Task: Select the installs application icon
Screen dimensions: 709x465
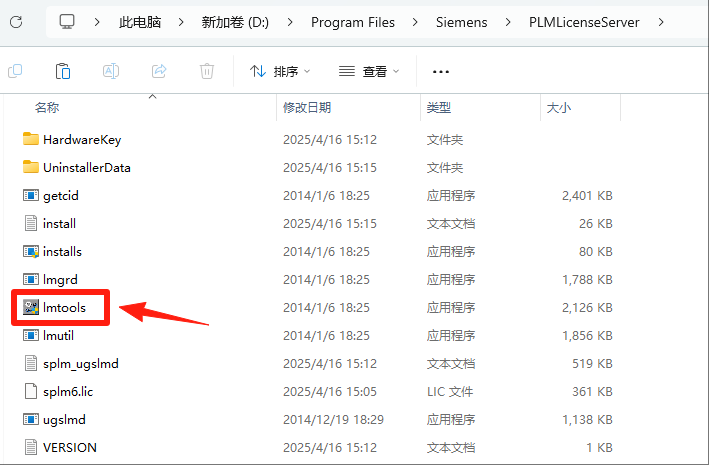Action: tap(30, 251)
